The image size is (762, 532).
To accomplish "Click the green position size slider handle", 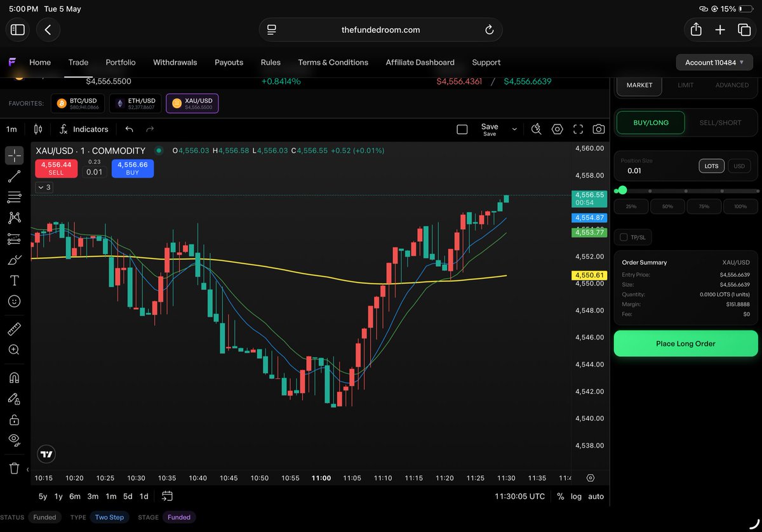I will pyautogui.click(x=622, y=190).
